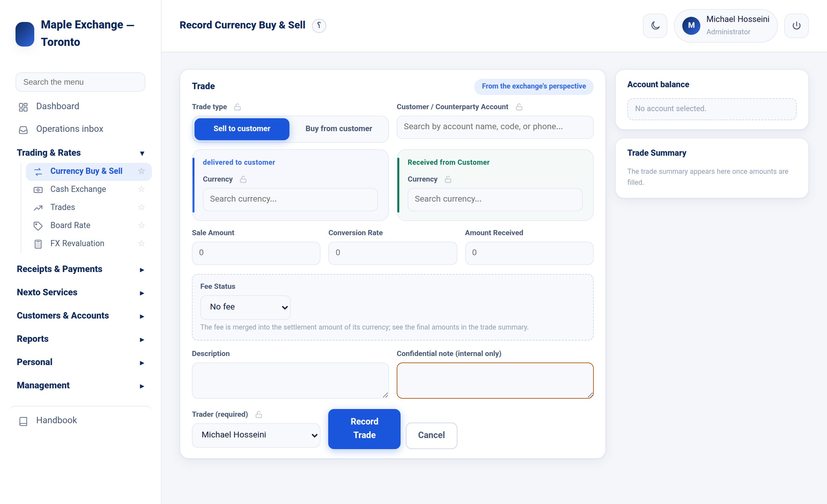Toggle lock icon next to Trade type
The height and width of the screenshot is (504, 827).
(237, 107)
